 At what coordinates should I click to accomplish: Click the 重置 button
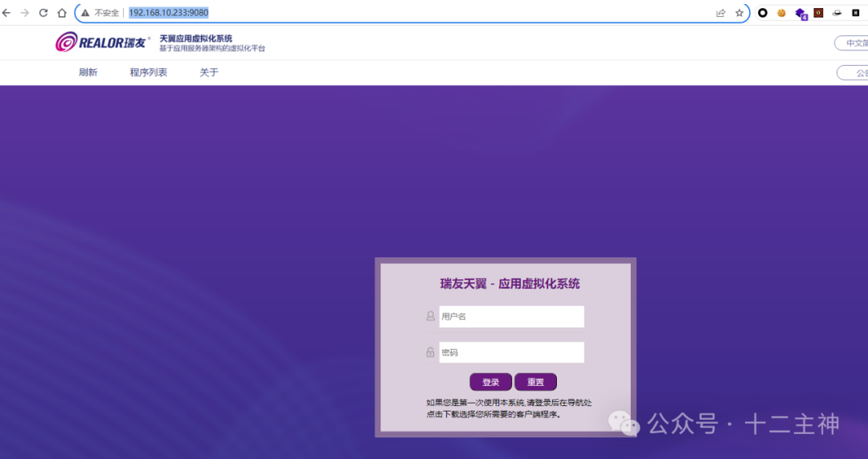[x=535, y=382]
